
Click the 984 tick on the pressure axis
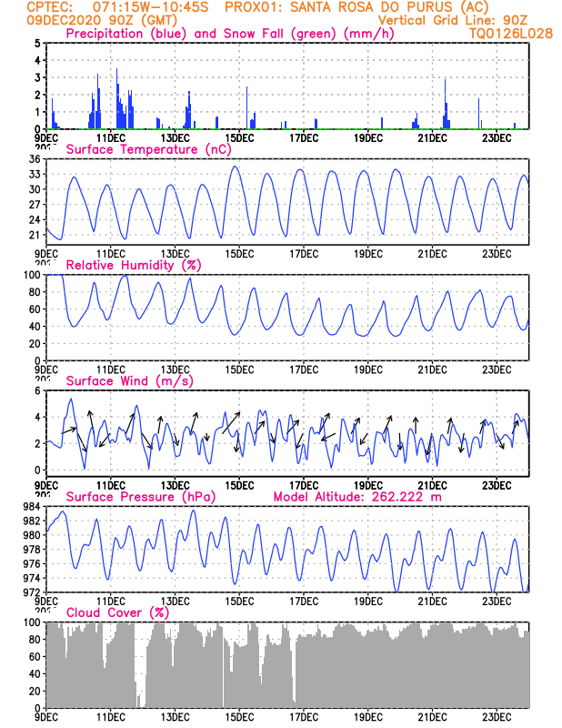click(33, 507)
